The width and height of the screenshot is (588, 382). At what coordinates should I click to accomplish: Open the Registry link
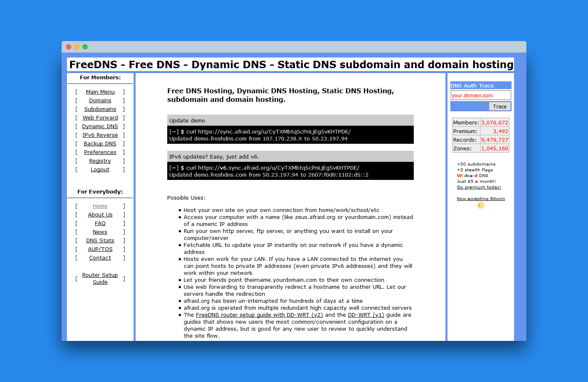point(100,161)
